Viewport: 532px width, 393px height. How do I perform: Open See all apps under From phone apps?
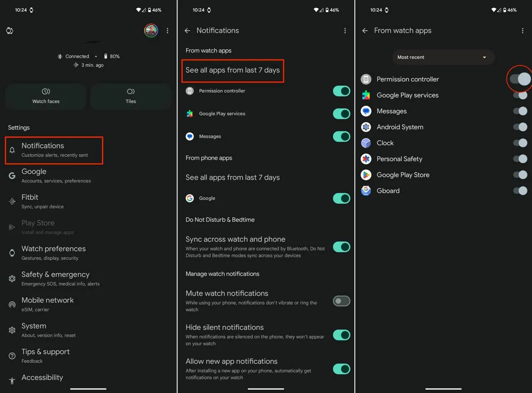point(233,177)
